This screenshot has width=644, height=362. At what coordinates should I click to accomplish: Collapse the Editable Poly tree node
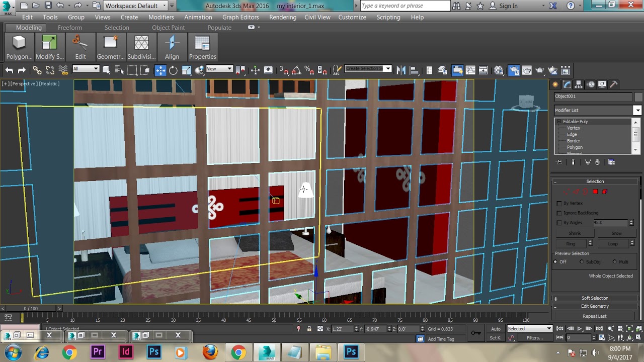pyautogui.click(x=558, y=122)
